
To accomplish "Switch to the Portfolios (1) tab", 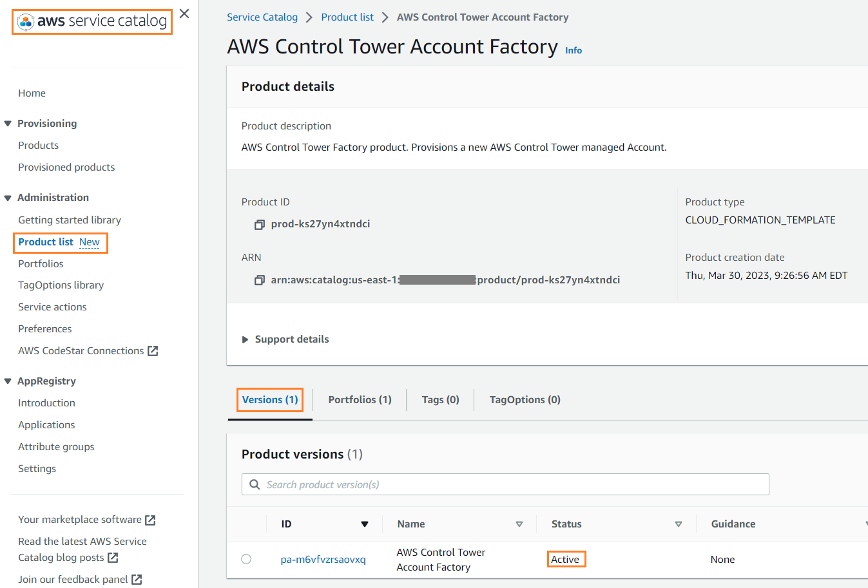I will coord(360,400).
